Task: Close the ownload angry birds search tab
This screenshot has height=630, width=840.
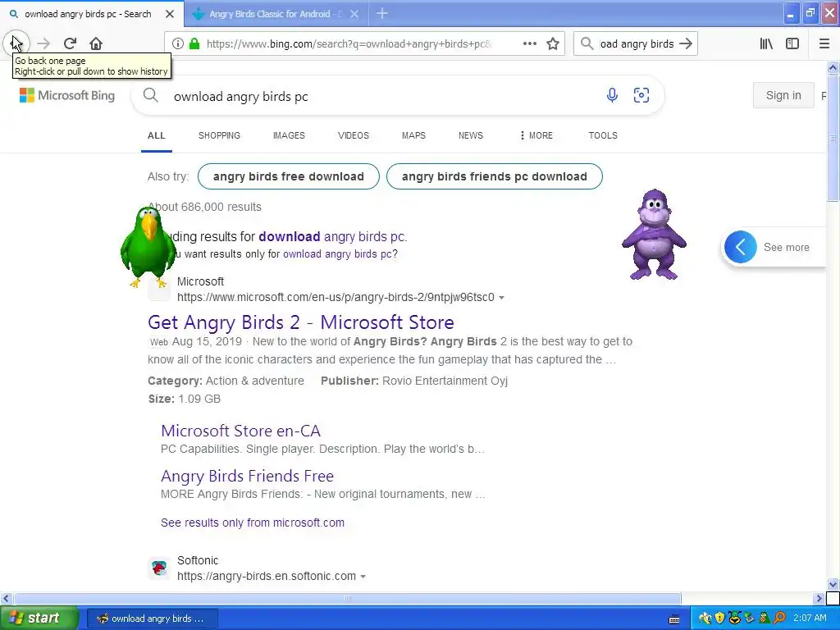Action: (170, 14)
